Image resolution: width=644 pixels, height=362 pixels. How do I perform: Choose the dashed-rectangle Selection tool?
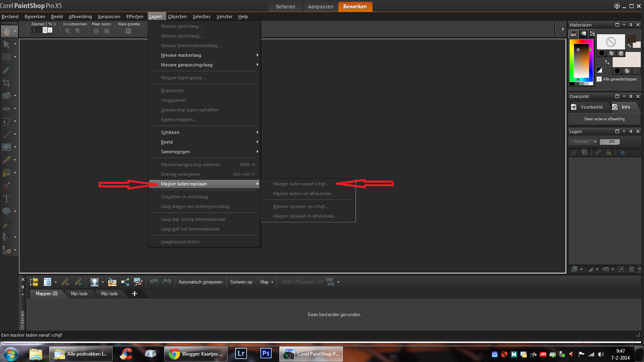click(6, 57)
